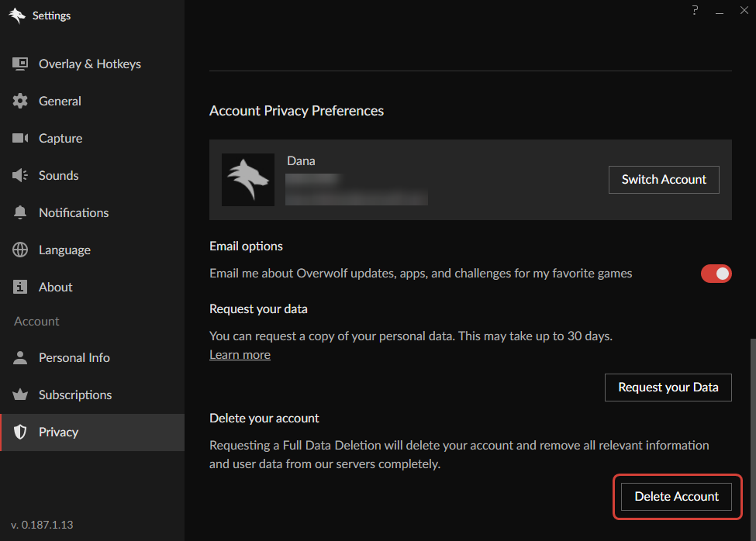Open Personal Info account page

(x=92, y=357)
